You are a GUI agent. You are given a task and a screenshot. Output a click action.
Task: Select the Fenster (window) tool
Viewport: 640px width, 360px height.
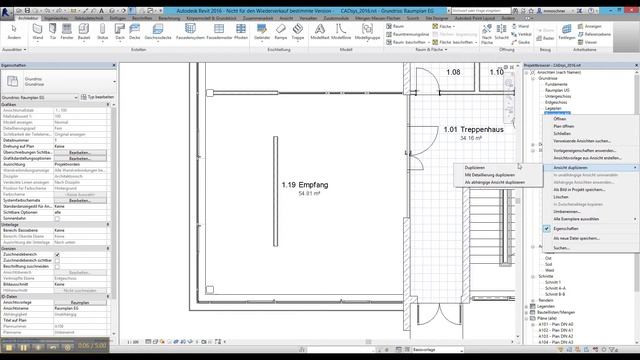67,31
